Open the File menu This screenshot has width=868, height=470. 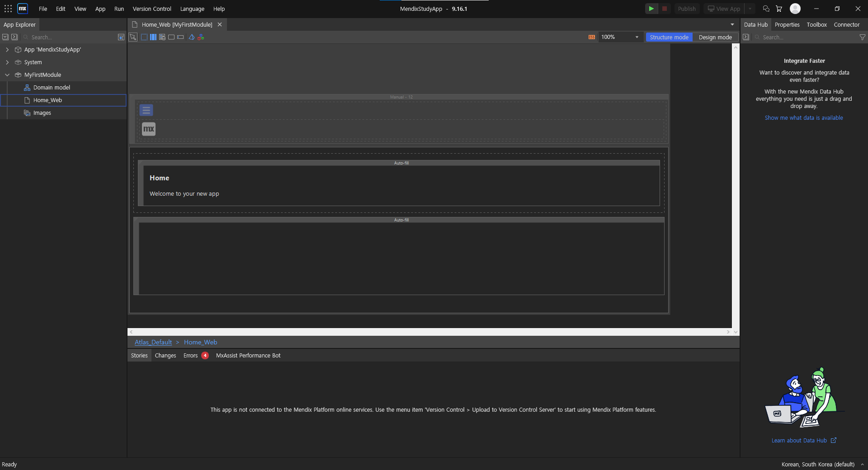(x=43, y=9)
